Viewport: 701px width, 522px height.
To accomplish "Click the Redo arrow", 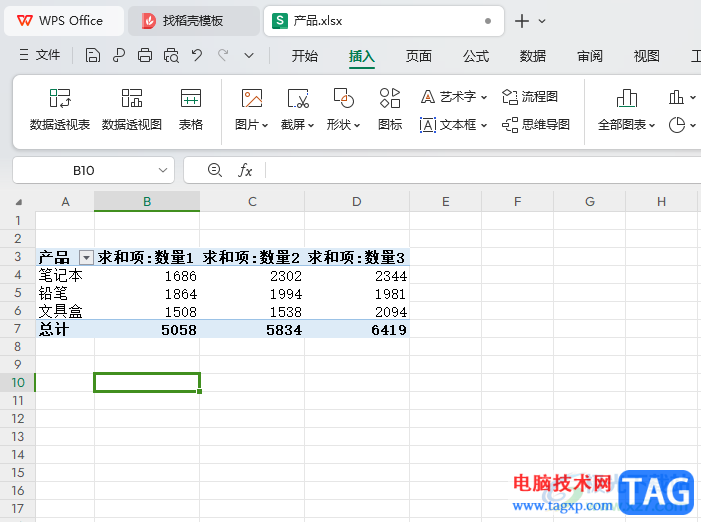I will 223,55.
